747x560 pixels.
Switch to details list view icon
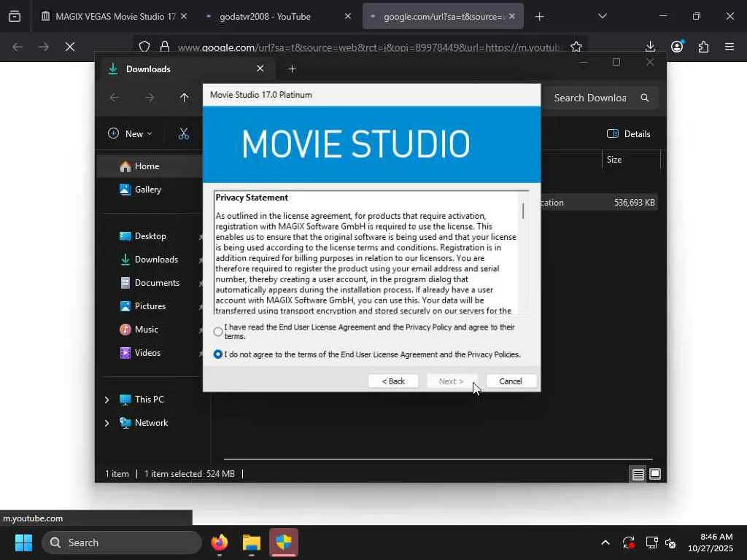pos(638,474)
